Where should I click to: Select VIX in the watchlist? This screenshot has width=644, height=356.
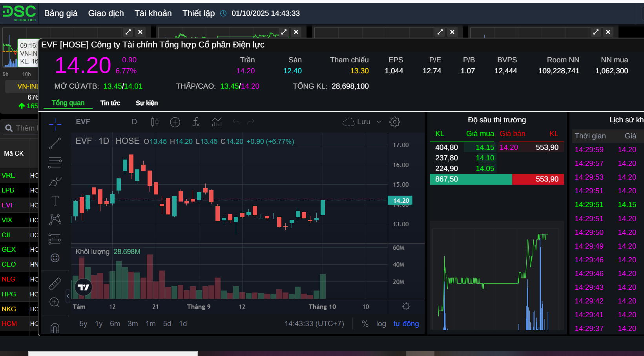[7, 220]
